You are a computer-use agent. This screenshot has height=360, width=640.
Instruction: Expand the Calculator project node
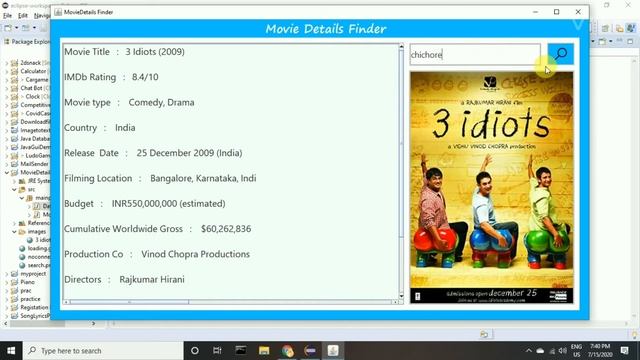tap(7, 71)
